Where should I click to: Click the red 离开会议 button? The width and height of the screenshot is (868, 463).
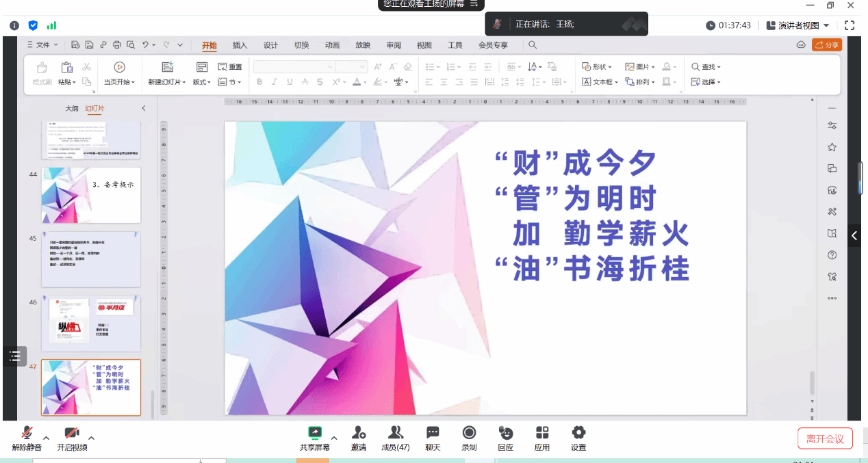[x=825, y=438]
